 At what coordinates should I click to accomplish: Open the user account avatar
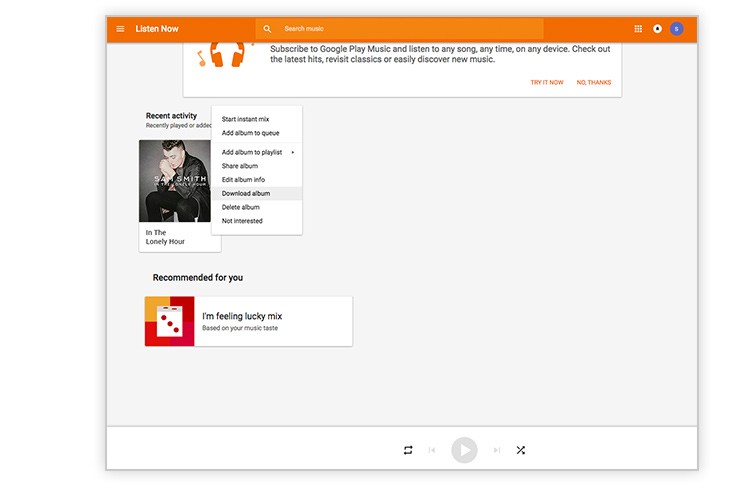(677, 29)
